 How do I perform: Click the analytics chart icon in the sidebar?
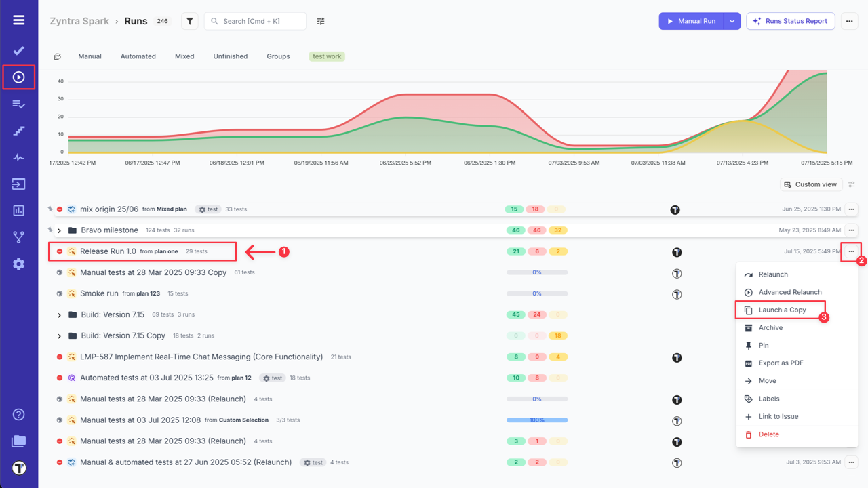[18, 211]
